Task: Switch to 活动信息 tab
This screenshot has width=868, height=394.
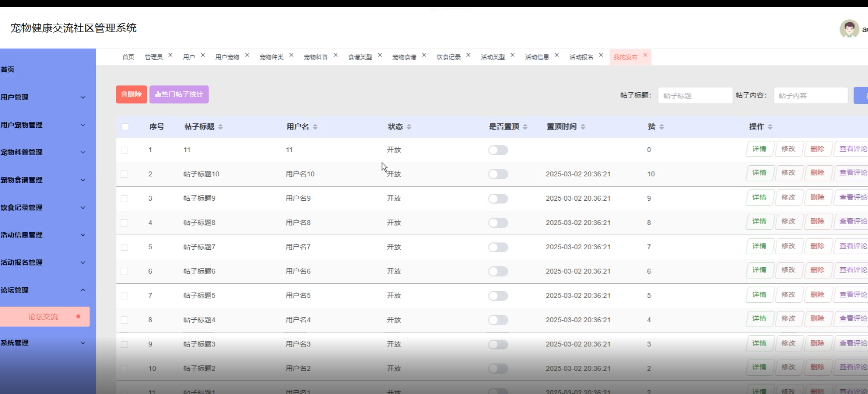Action: 537,57
